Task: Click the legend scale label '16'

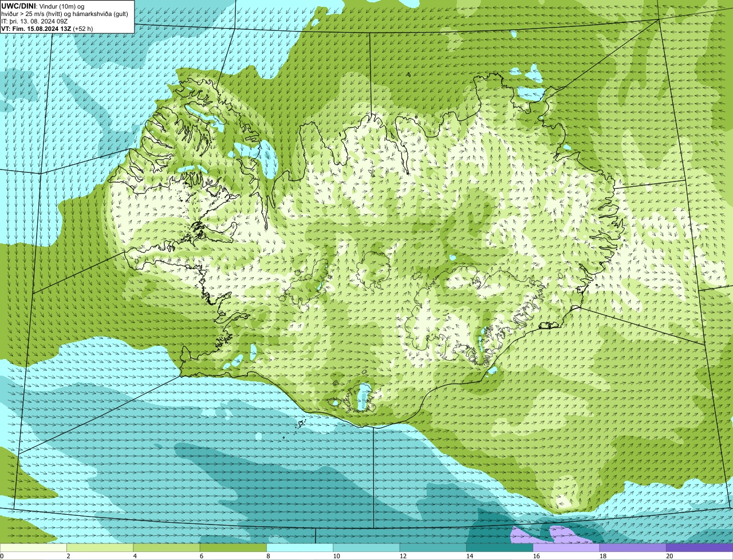Action: click(536, 556)
